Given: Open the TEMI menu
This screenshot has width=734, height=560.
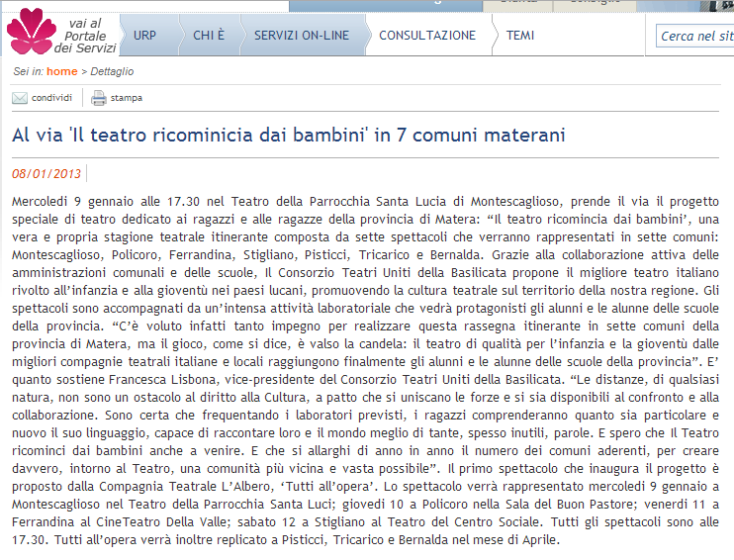Looking at the screenshot, I should 520,35.
